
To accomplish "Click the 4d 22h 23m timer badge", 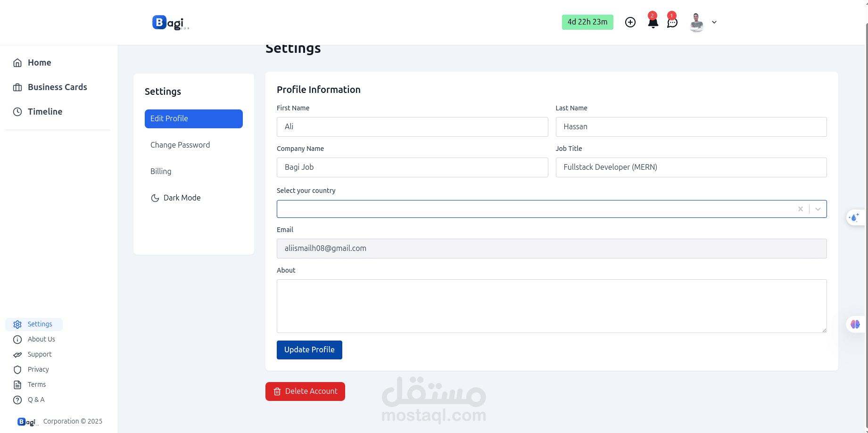I will (587, 22).
